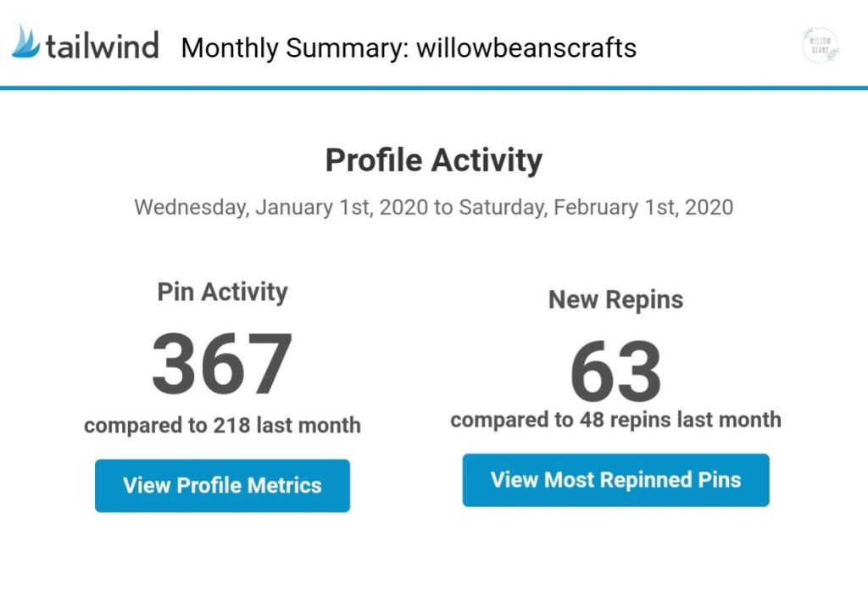This screenshot has height=591, width=868.
Task: Click the number 48 in repins comparison
Action: click(x=592, y=420)
